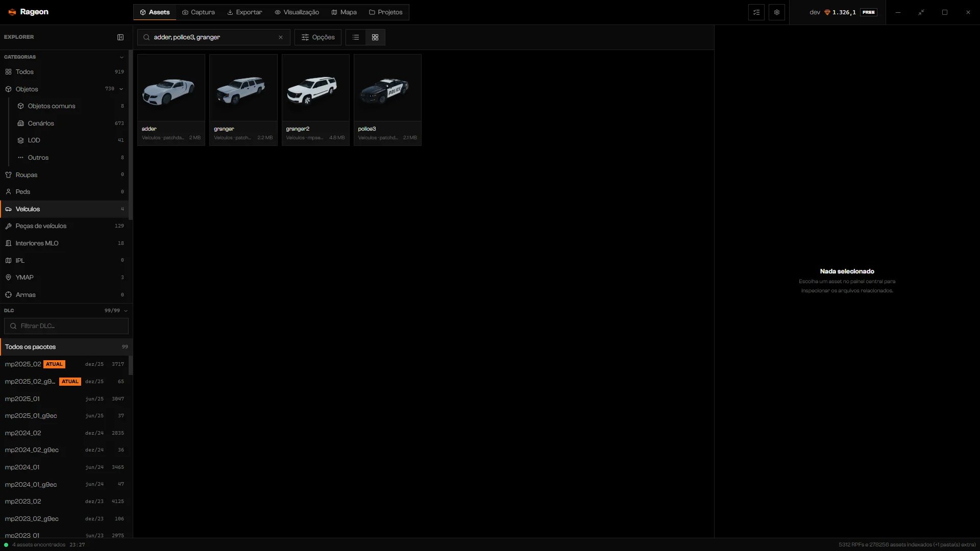The height and width of the screenshot is (551, 980).
Task: Collapse the Categorias section chevron
Action: coord(121,57)
